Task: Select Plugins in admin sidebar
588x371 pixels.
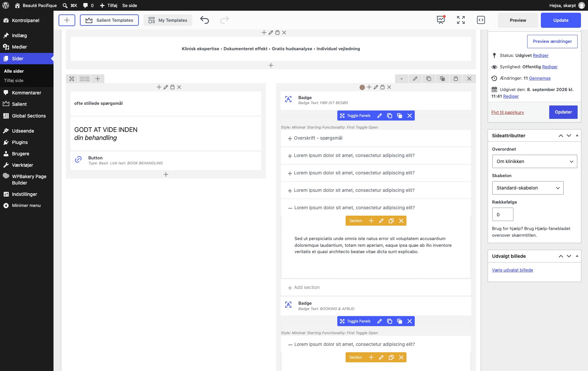Action: pyautogui.click(x=20, y=142)
